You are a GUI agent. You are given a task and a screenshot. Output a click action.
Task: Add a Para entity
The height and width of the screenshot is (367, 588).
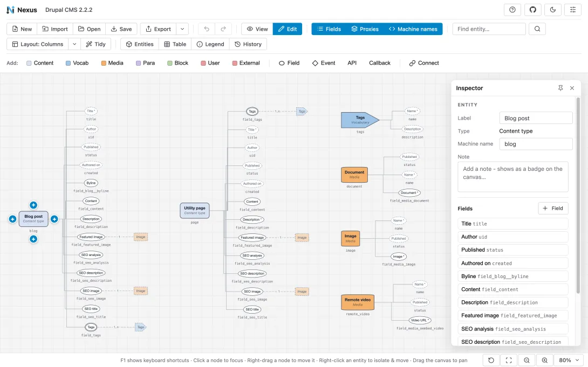[x=145, y=63]
